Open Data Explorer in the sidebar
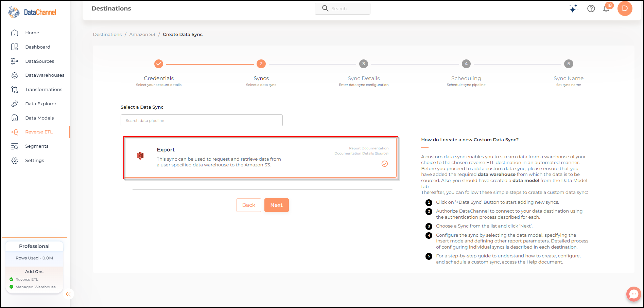 pos(41,104)
